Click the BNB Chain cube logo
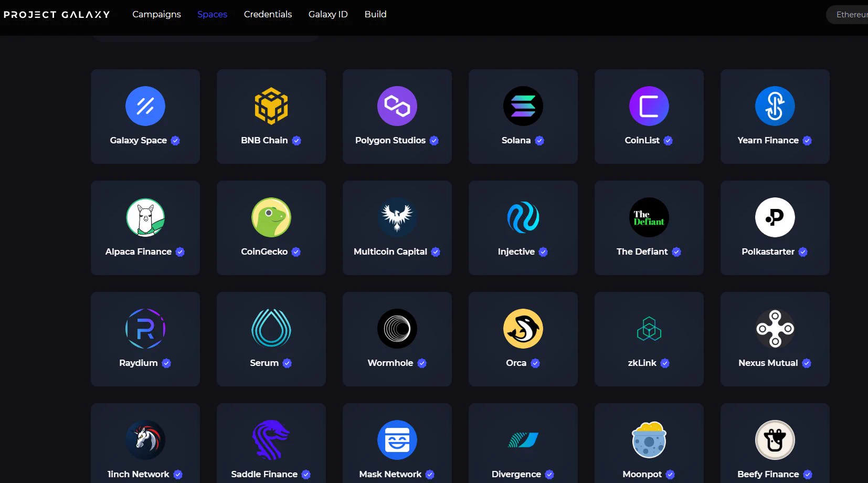Screen dimensions: 868x483 [271, 106]
